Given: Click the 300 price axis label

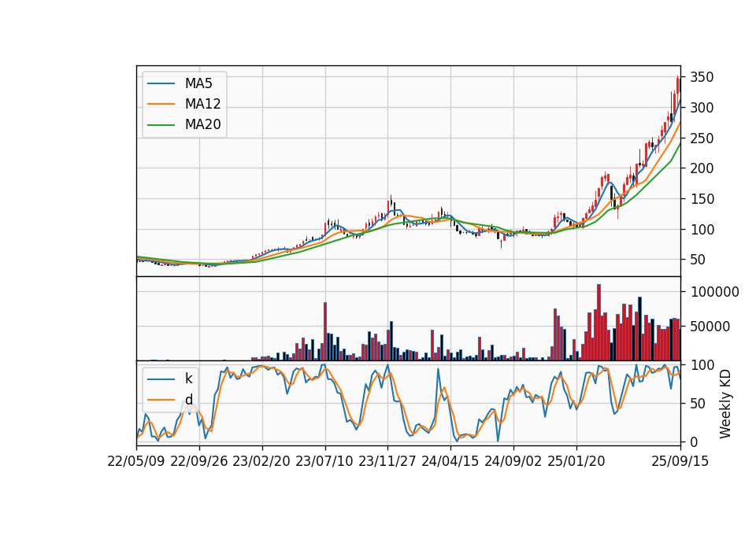Looking at the screenshot, I should [x=702, y=108].
